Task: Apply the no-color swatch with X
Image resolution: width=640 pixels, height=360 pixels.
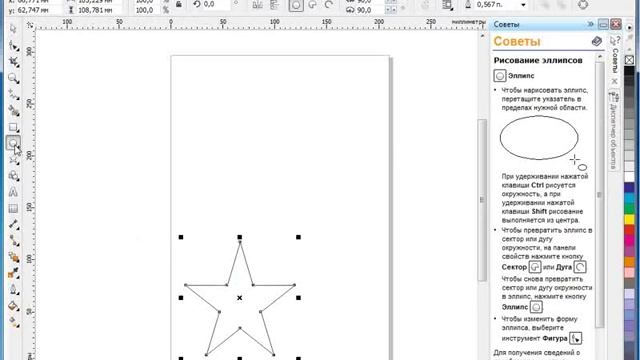Action: coord(629,60)
